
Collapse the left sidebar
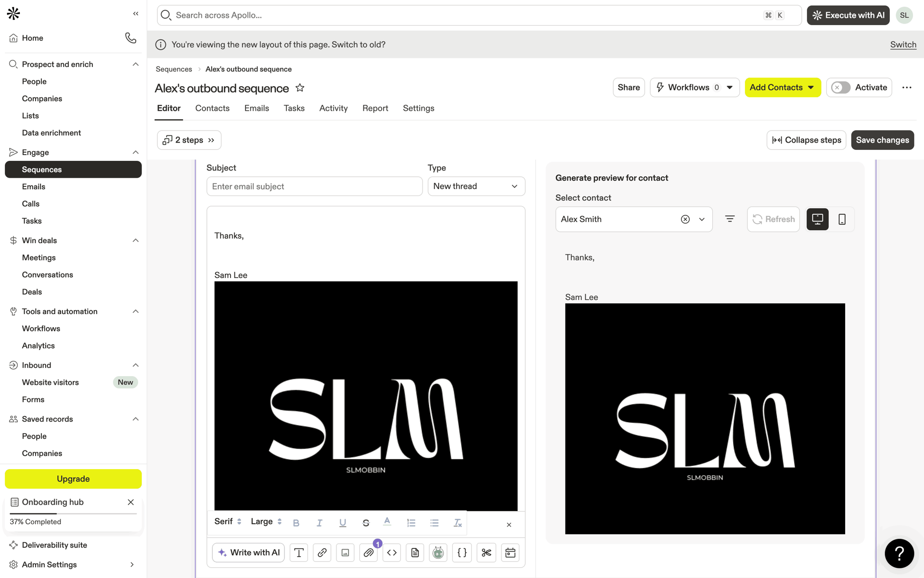pos(136,13)
